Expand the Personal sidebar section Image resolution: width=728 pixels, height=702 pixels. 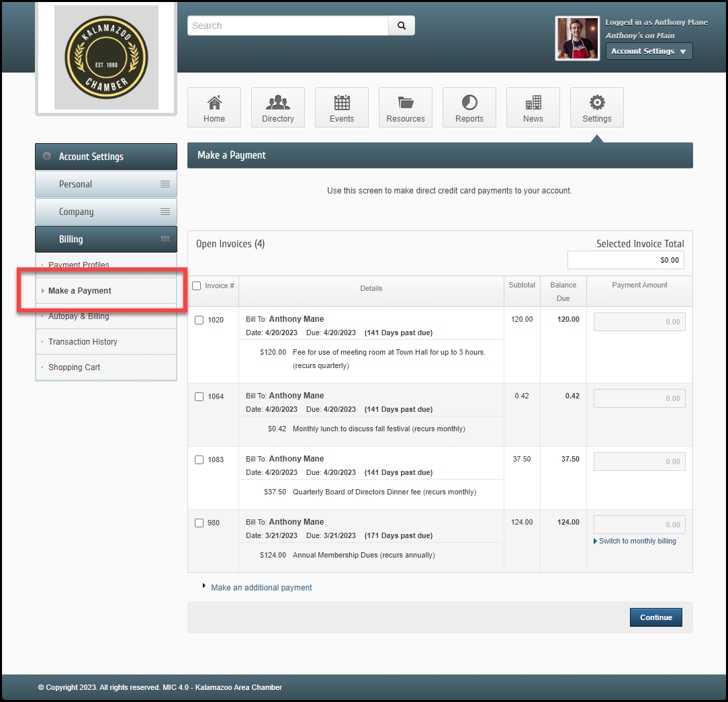point(106,184)
